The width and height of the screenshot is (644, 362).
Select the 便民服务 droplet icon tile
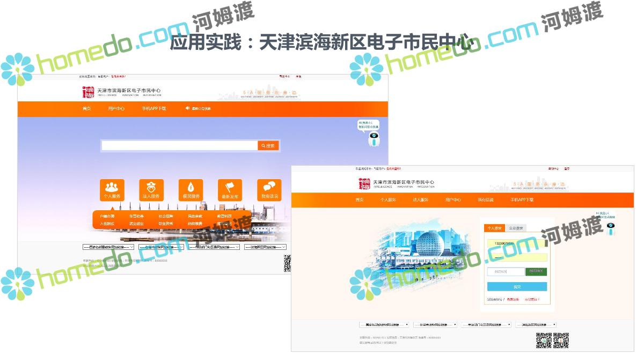click(191, 190)
